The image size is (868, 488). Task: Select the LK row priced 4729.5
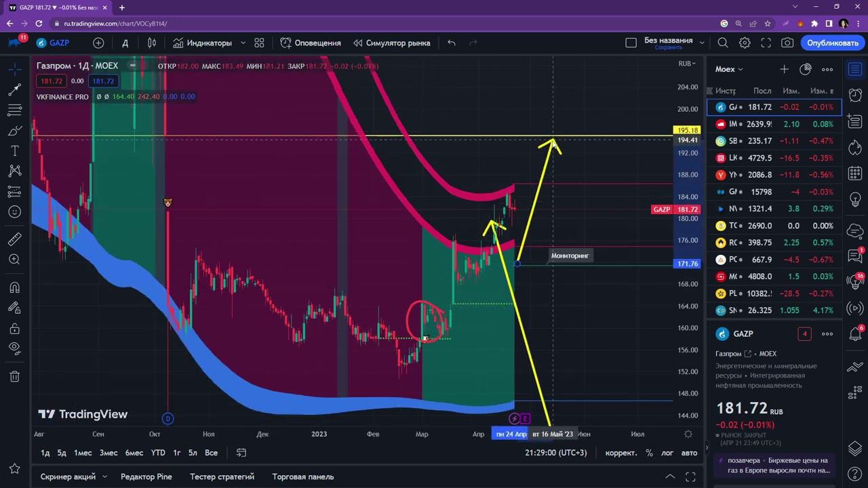(x=774, y=158)
